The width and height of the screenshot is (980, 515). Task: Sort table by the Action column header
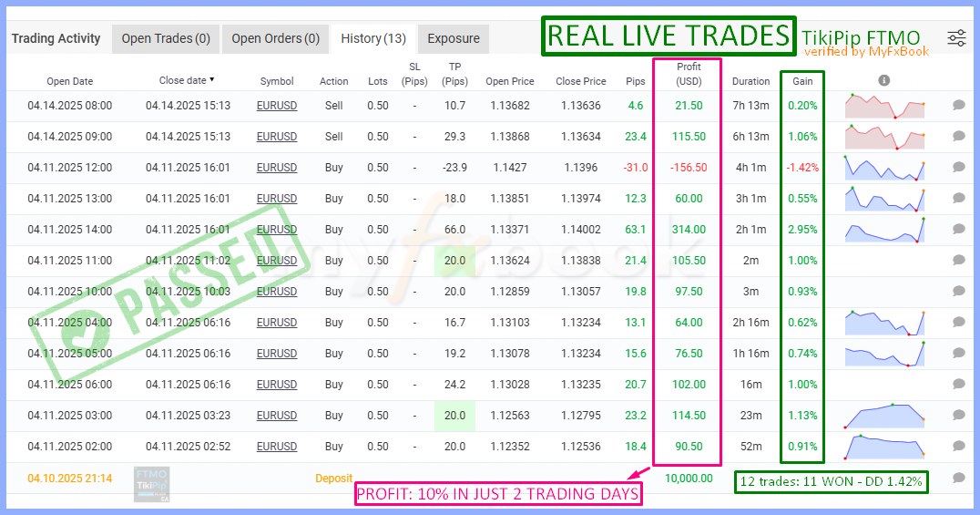pos(333,81)
